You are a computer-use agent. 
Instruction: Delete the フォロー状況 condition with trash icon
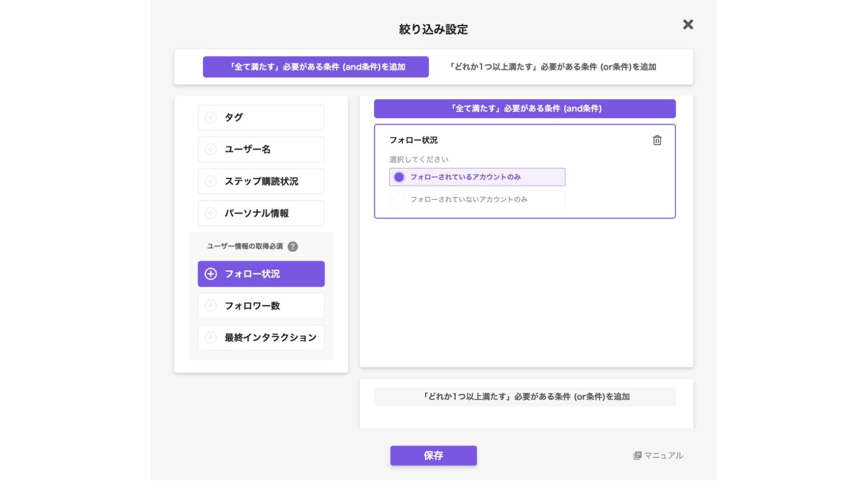[x=657, y=140]
